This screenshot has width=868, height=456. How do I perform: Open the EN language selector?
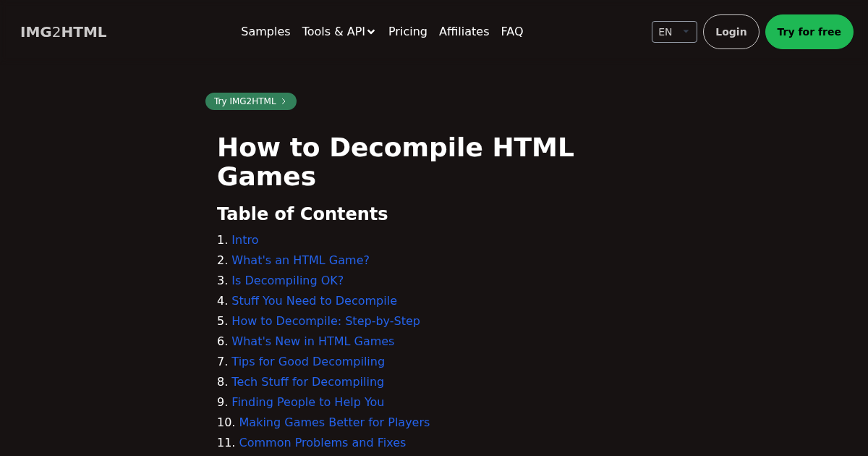click(x=673, y=32)
